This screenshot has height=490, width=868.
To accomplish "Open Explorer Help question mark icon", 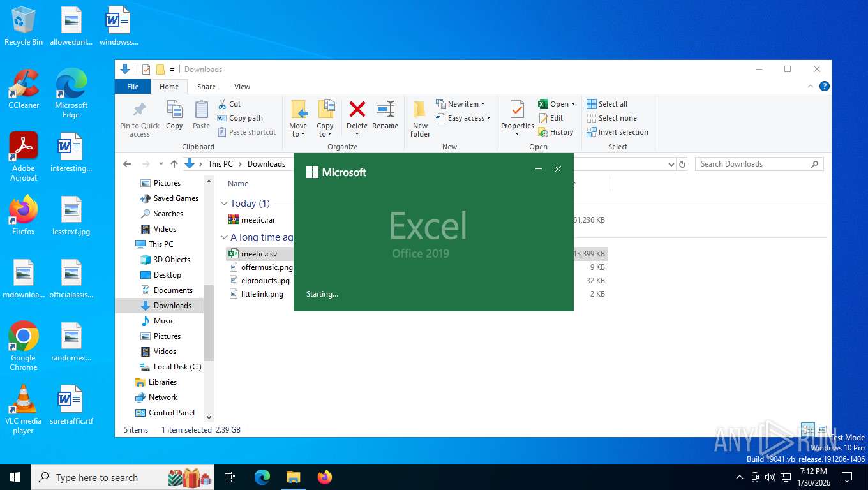I will (825, 86).
